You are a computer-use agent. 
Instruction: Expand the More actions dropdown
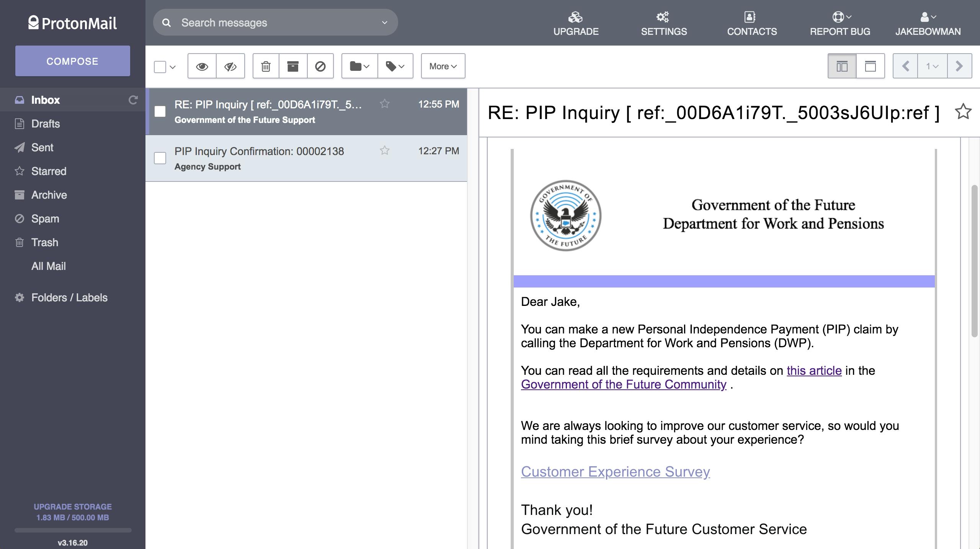pos(443,66)
